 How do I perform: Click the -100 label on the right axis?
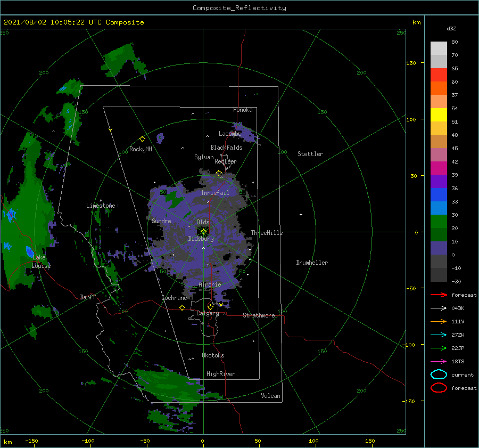click(x=410, y=345)
